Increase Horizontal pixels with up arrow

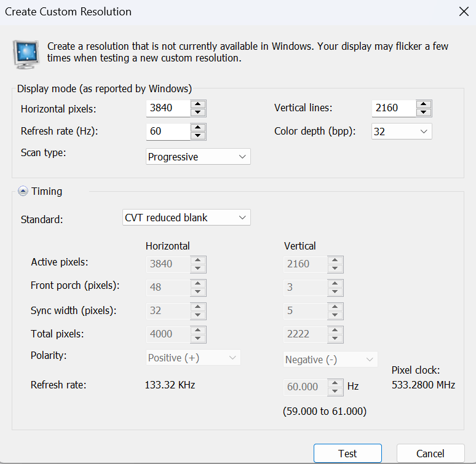click(198, 104)
